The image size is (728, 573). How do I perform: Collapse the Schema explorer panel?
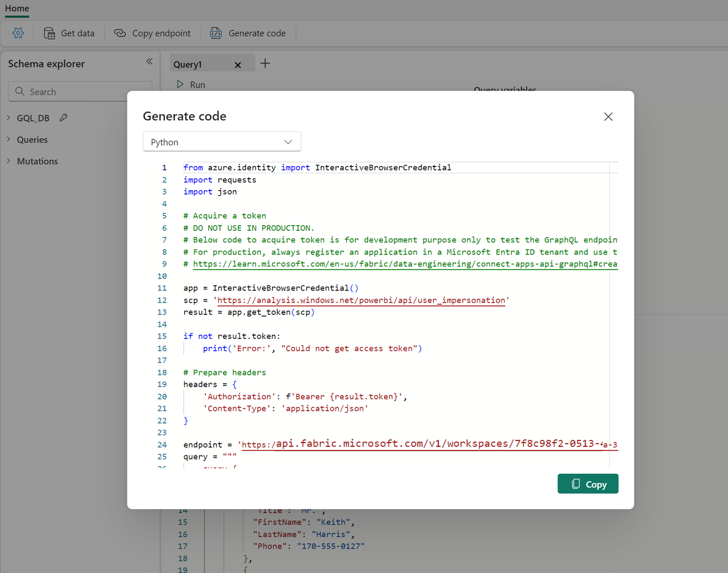click(x=149, y=61)
